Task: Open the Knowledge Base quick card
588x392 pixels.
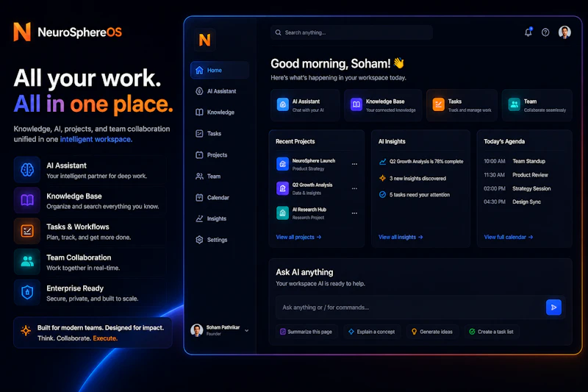Action: coord(383,105)
